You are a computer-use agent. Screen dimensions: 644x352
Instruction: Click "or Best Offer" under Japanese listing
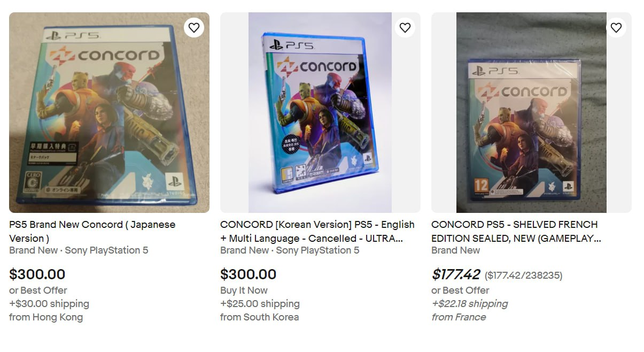pos(38,290)
